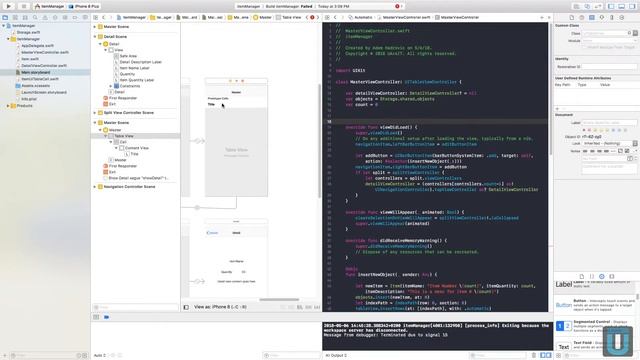Show the File inspector

[571, 18]
